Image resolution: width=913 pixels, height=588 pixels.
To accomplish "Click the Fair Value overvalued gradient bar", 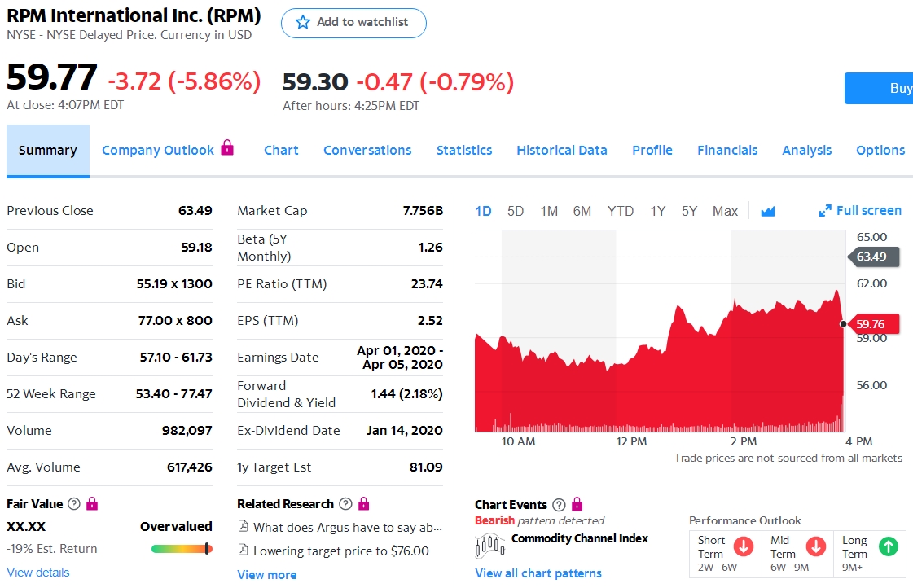I will [x=182, y=548].
